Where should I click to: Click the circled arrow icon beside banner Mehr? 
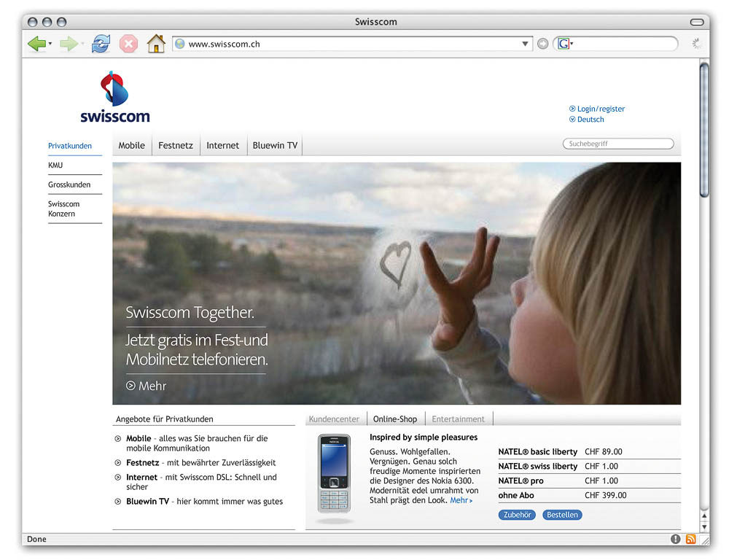(130, 386)
